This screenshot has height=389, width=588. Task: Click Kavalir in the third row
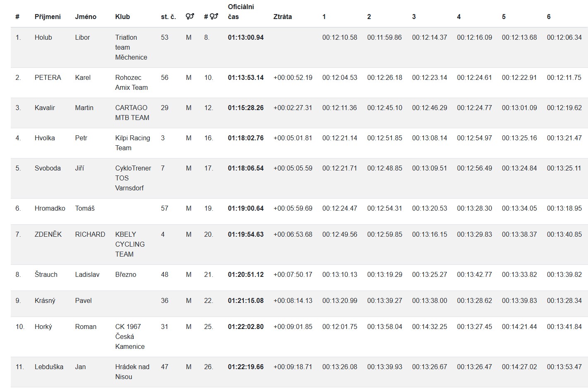click(45, 108)
